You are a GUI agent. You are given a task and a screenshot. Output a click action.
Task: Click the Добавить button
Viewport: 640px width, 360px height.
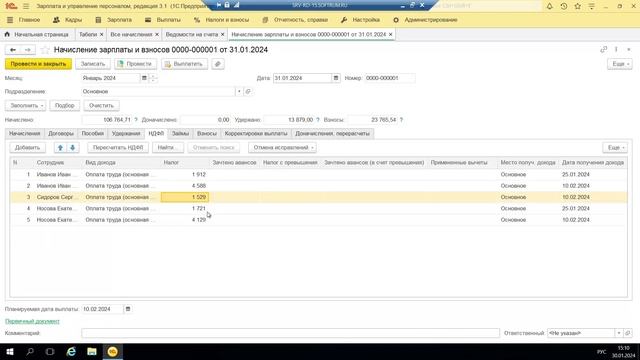pos(28,148)
